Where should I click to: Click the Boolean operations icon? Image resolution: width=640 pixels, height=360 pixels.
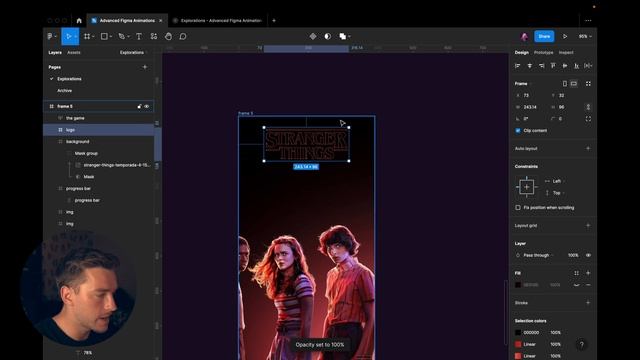coord(342,36)
